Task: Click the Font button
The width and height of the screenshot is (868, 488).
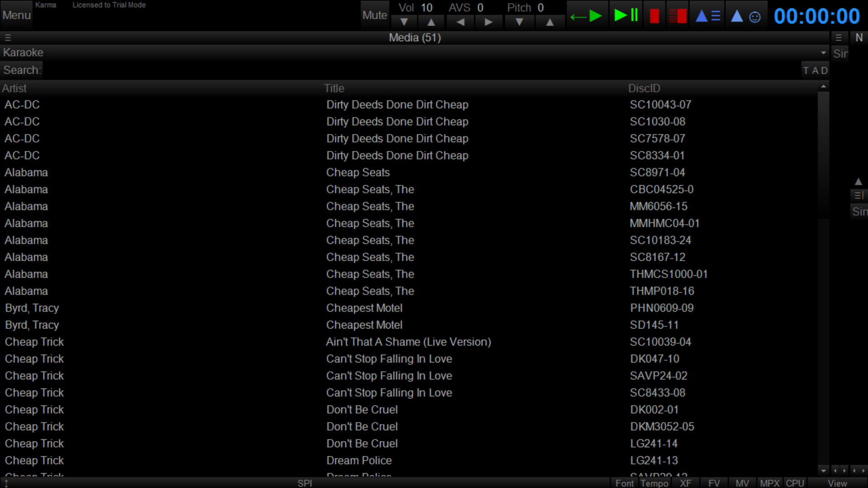Action: click(x=624, y=483)
